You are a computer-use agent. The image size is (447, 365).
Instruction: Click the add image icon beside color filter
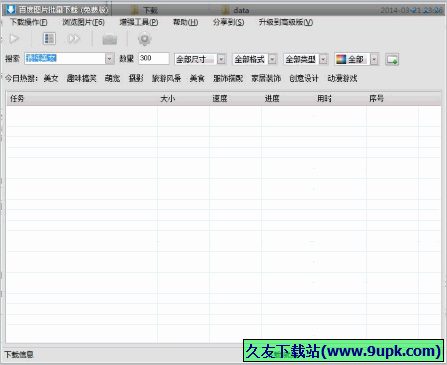click(x=392, y=60)
